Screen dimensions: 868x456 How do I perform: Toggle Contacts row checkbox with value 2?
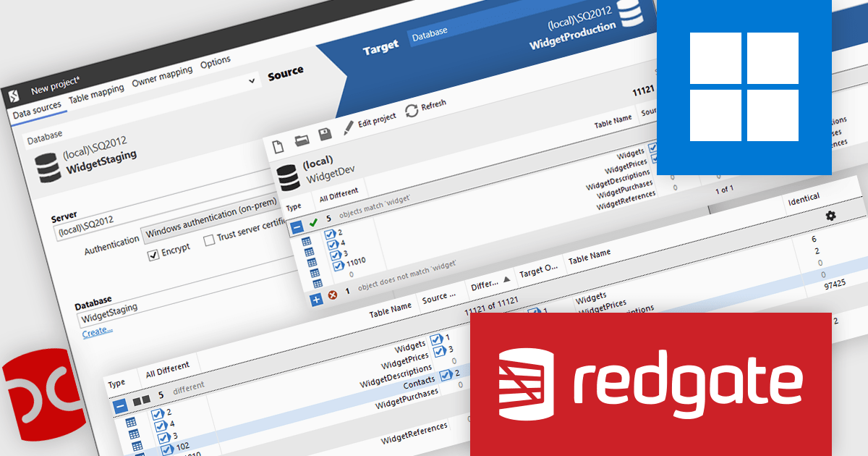(446, 373)
